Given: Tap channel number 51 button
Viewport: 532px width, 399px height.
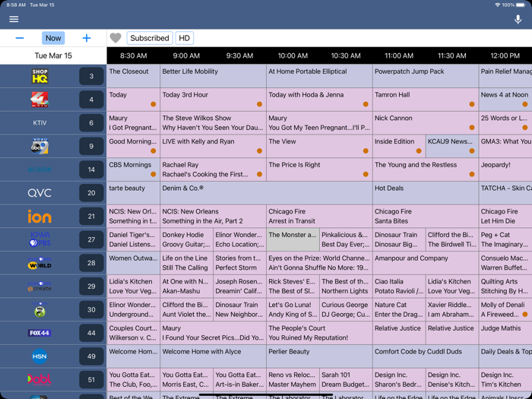Looking at the screenshot, I should click(x=91, y=379).
